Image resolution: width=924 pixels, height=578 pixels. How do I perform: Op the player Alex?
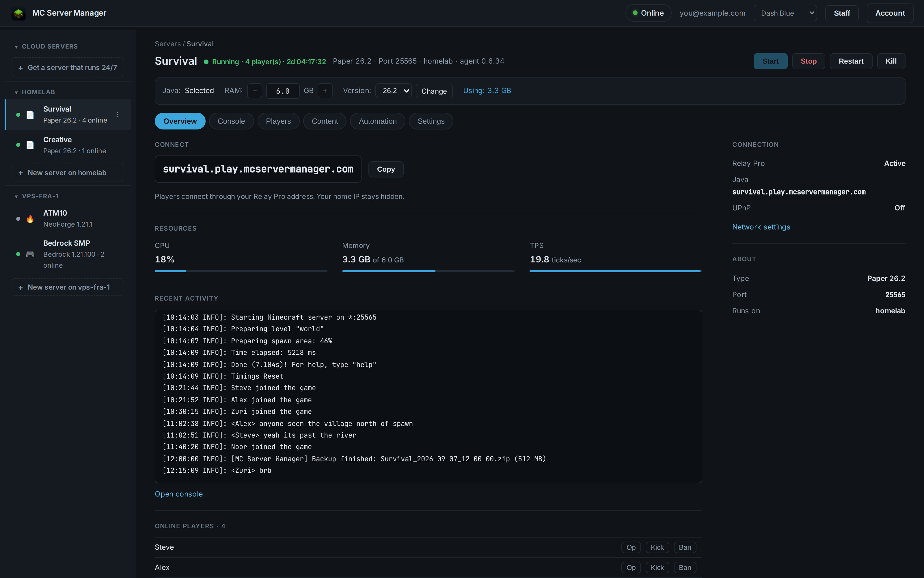tap(631, 568)
